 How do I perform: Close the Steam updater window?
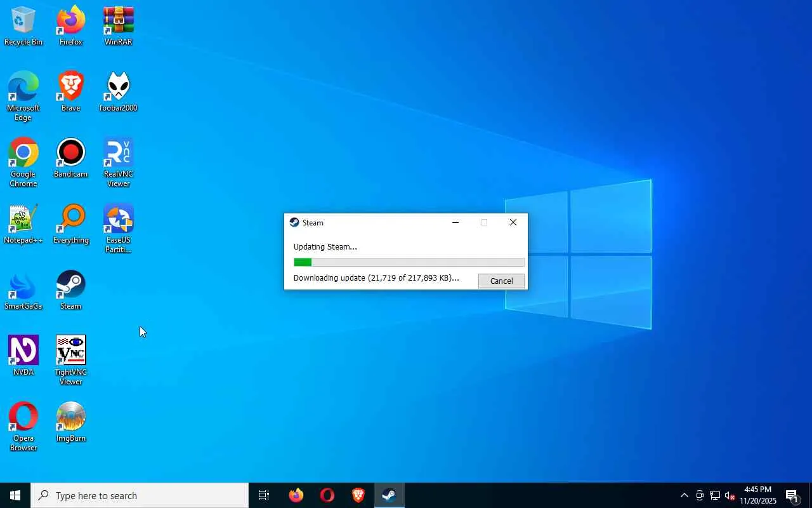pyautogui.click(x=513, y=223)
